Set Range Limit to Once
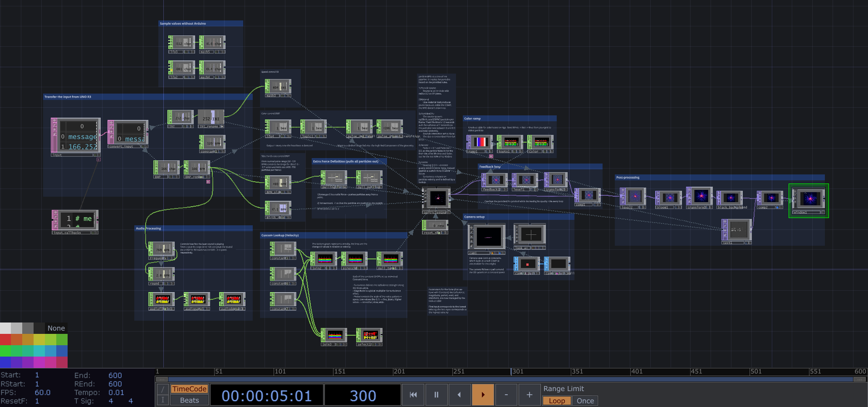Image resolution: width=868 pixels, height=407 pixels. (x=585, y=401)
